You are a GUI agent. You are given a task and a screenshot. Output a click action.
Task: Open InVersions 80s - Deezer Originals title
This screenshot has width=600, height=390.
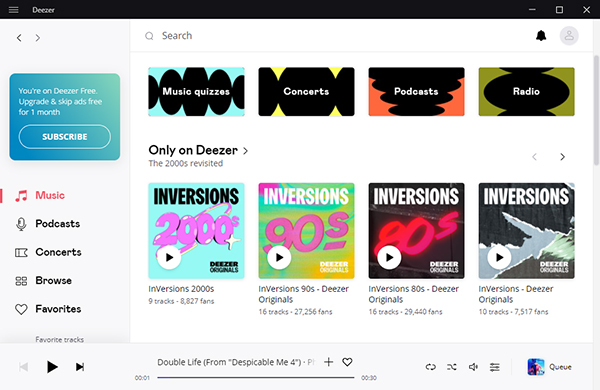[414, 294]
